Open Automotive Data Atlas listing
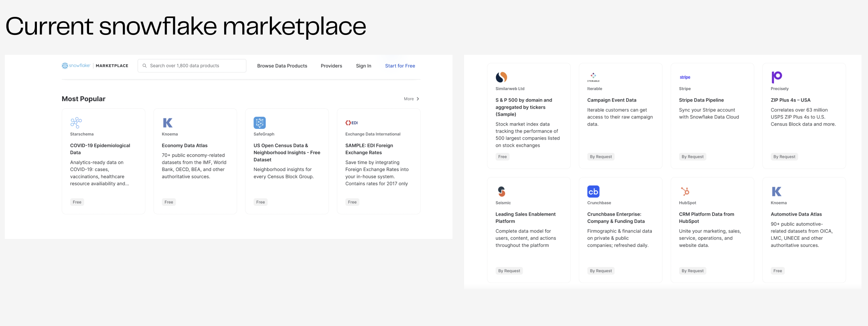The width and height of the screenshot is (868, 326). tap(796, 214)
